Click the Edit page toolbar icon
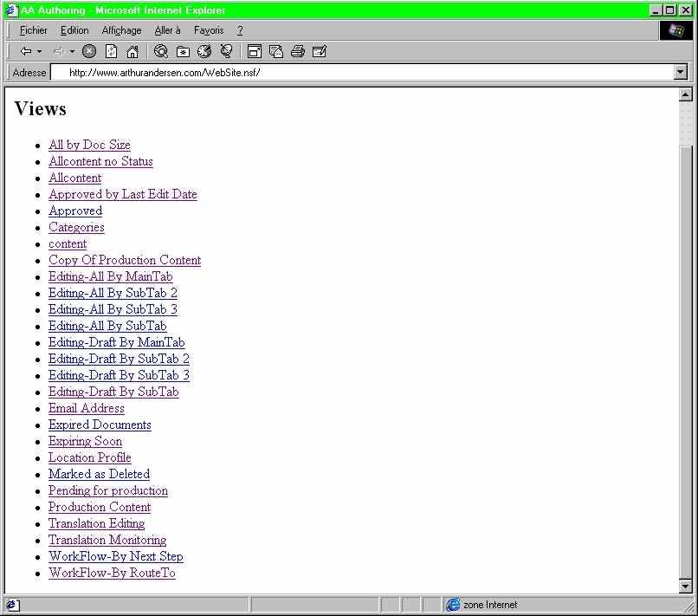 320,51
